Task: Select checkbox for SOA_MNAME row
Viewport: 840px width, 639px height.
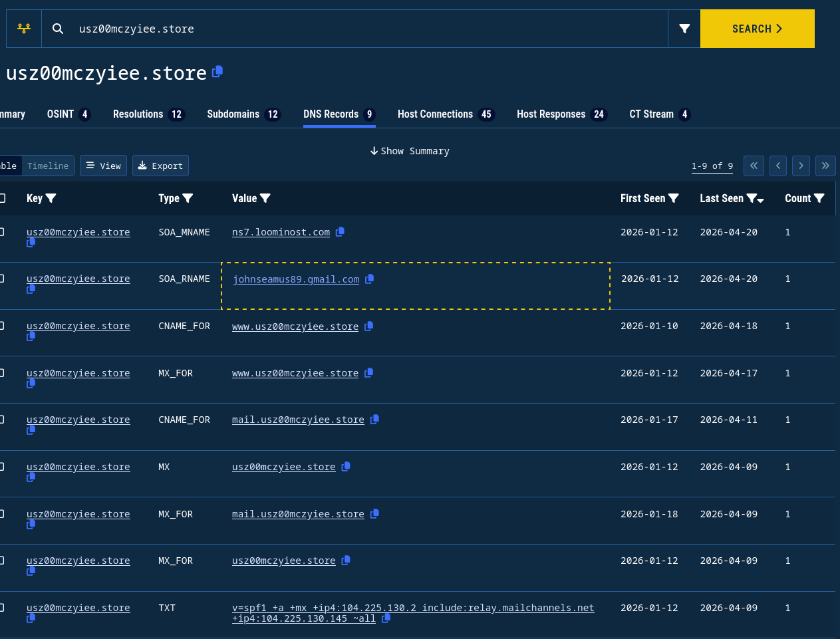Action: pyautogui.click(x=2, y=232)
